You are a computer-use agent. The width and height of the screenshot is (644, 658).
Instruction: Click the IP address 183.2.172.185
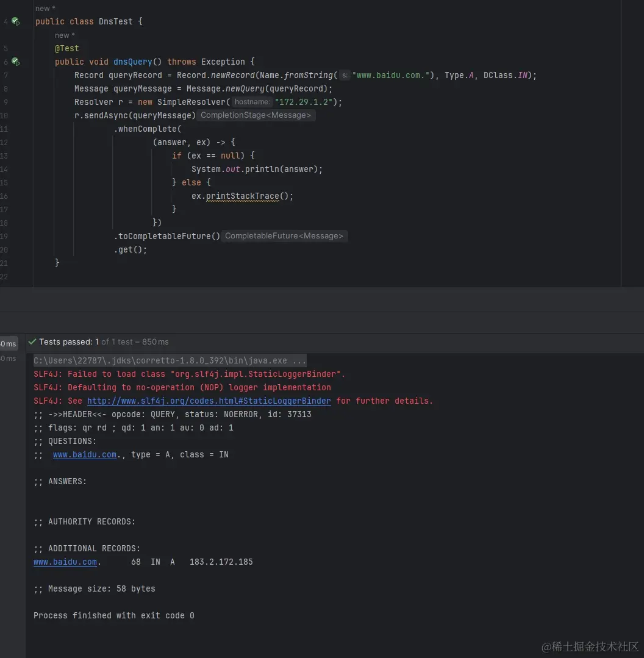tap(221, 562)
